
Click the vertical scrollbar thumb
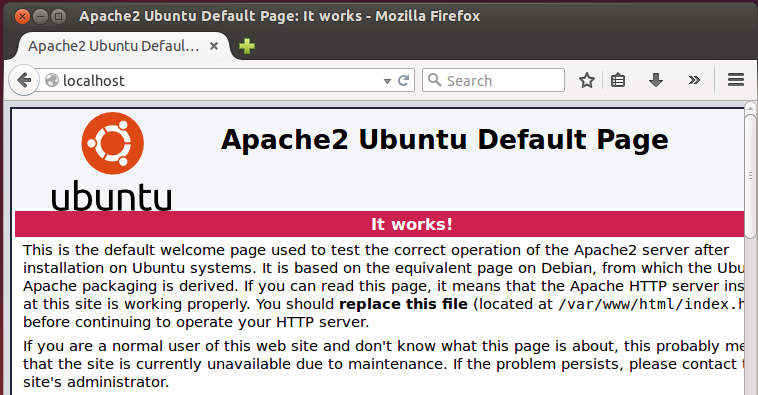pyautogui.click(x=750, y=176)
